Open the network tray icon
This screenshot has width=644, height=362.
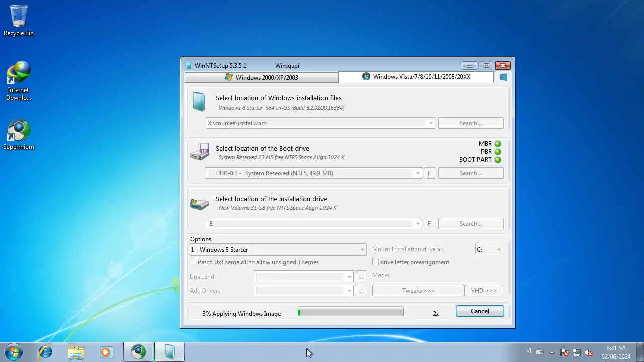pos(577,352)
